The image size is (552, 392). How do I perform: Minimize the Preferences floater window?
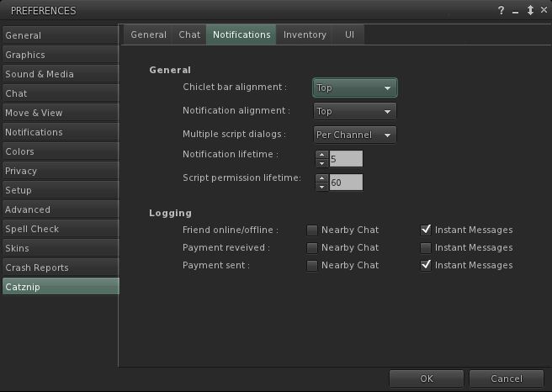pyautogui.click(x=516, y=10)
